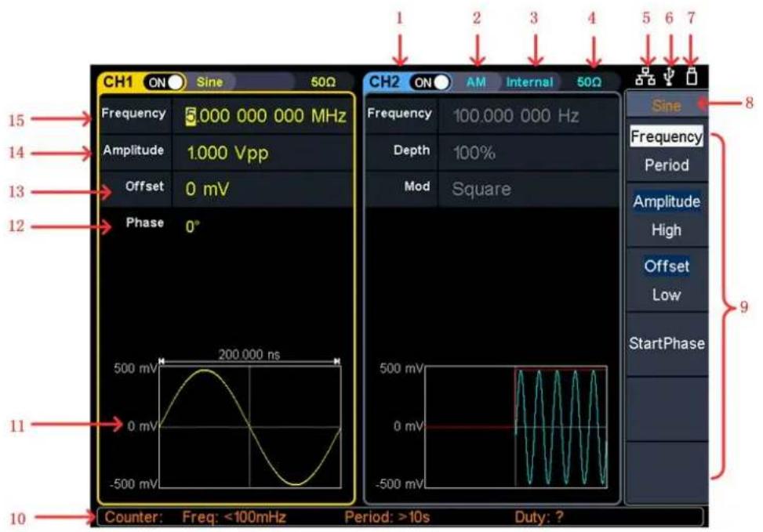Click the CH2 Frequency label
Screen dimensions: 763x532
(399, 114)
